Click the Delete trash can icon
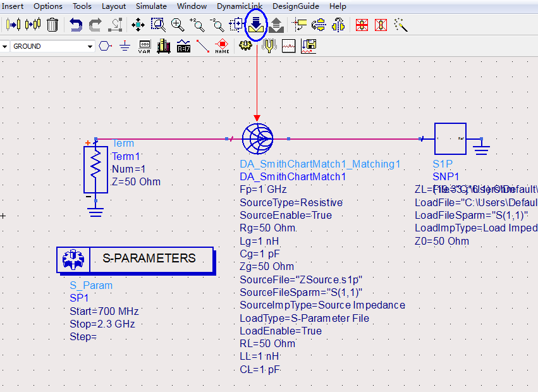This screenshot has width=538, height=392. pyautogui.click(x=52, y=25)
